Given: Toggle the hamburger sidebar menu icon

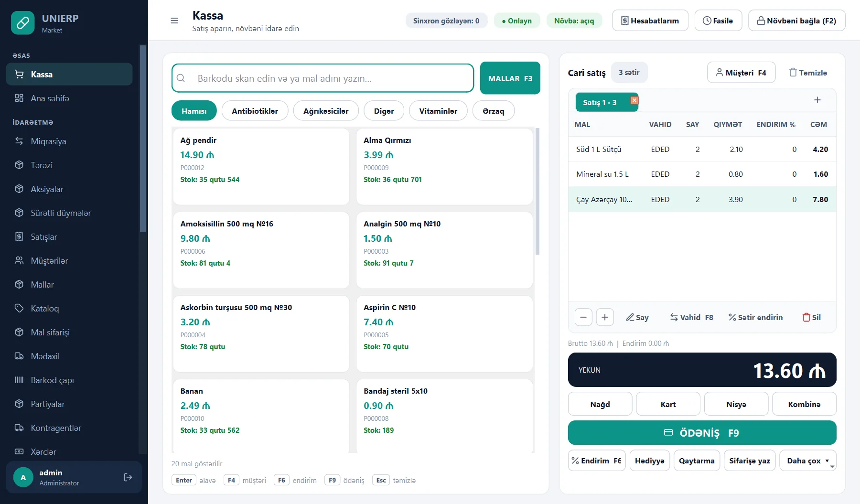Looking at the screenshot, I should click(174, 21).
